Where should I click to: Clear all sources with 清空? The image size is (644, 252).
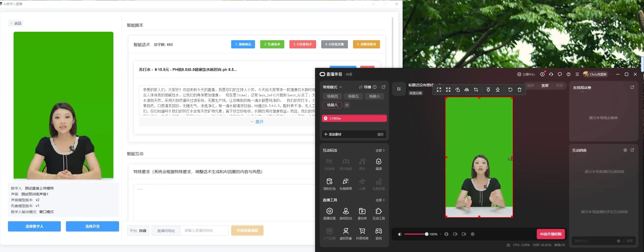coord(380,134)
